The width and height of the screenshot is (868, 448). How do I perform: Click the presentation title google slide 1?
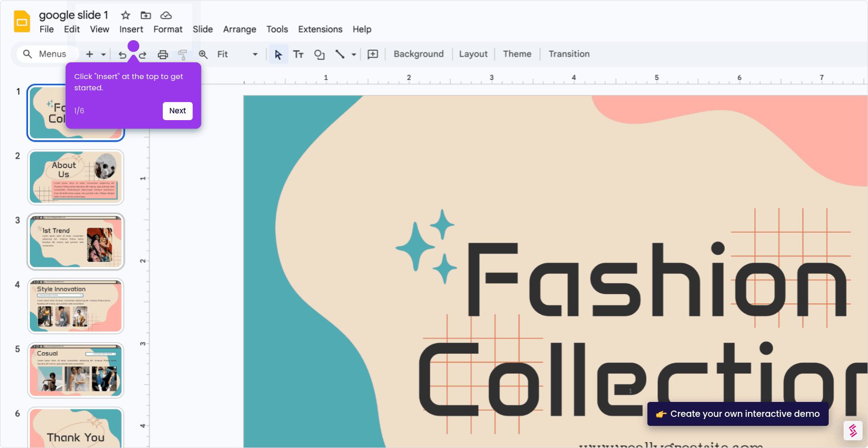click(x=74, y=15)
